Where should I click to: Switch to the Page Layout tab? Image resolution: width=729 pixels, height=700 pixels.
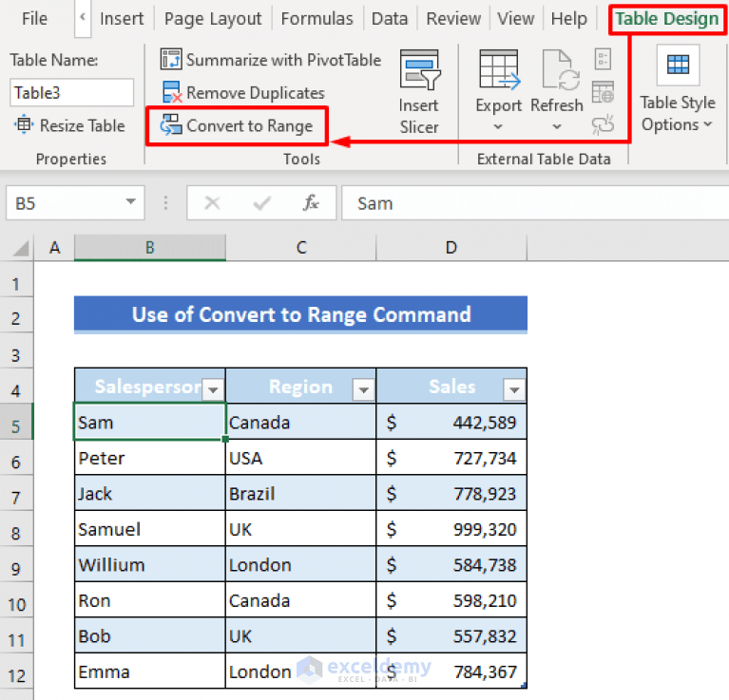click(213, 19)
